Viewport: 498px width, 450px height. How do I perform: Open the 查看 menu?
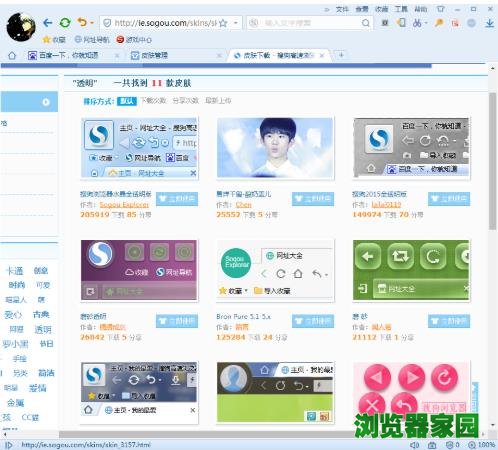pos(362,9)
